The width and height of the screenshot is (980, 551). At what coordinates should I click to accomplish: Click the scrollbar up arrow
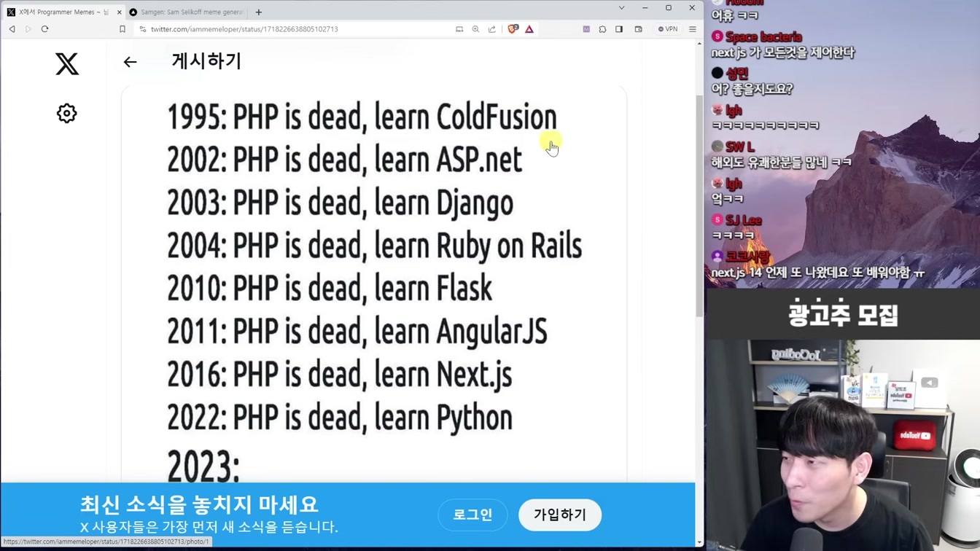(x=699, y=44)
